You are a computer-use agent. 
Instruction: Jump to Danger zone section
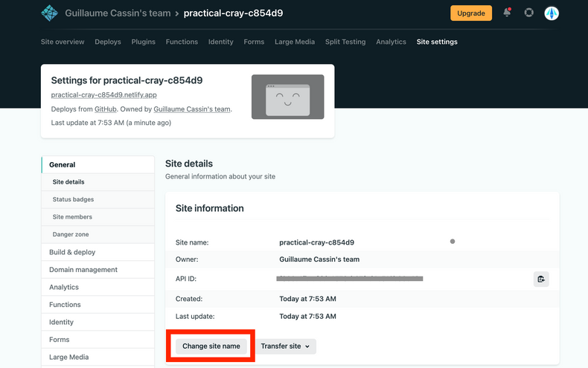[x=98, y=234]
